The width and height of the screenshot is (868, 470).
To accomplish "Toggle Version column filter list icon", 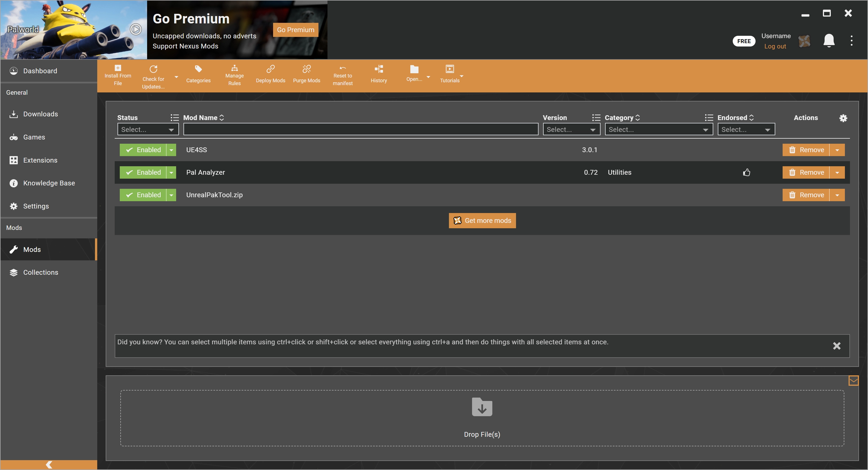I will 596,118.
